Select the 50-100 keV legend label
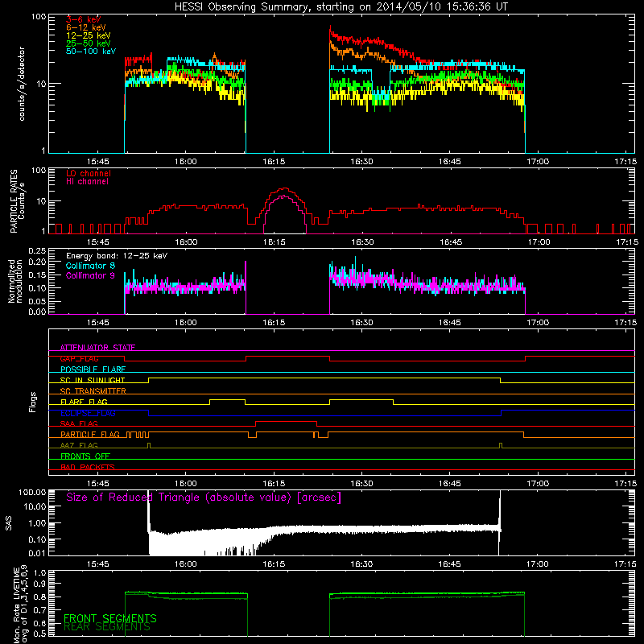Image resolution: width=644 pixels, height=644 pixels. 90,52
